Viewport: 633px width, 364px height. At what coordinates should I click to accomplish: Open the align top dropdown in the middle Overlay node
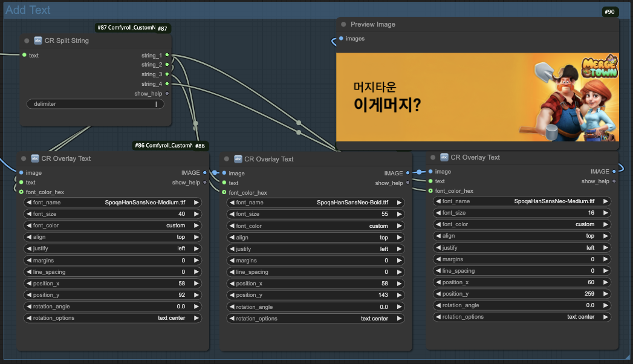316,238
